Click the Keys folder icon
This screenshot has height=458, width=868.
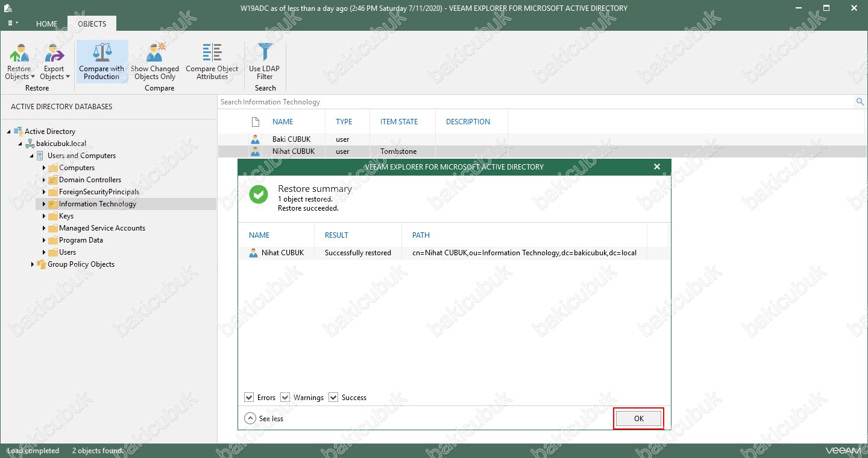(52, 215)
